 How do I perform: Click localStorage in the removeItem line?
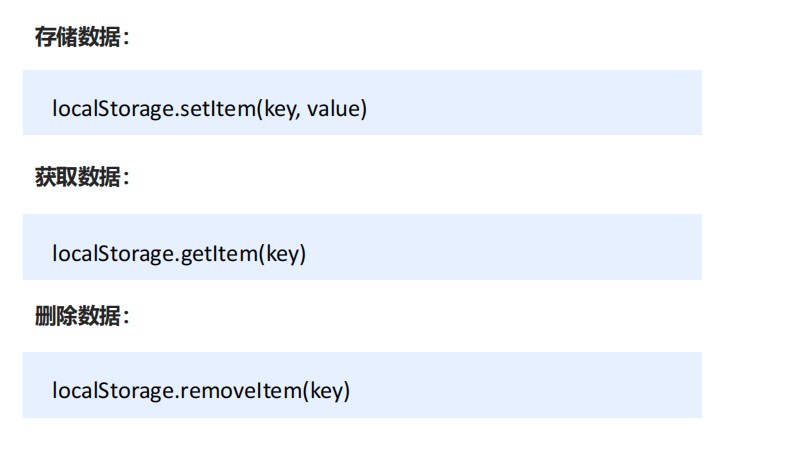pyautogui.click(x=113, y=390)
